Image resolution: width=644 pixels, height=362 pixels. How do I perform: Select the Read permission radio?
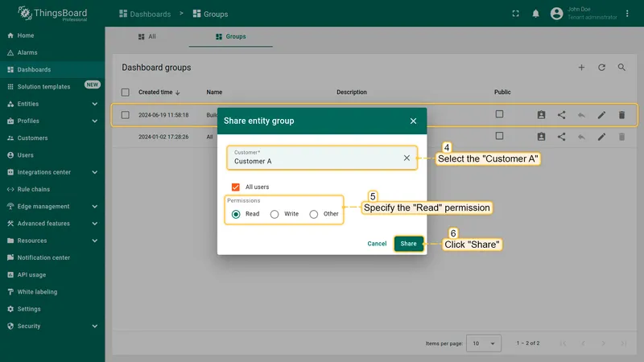(x=236, y=214)
